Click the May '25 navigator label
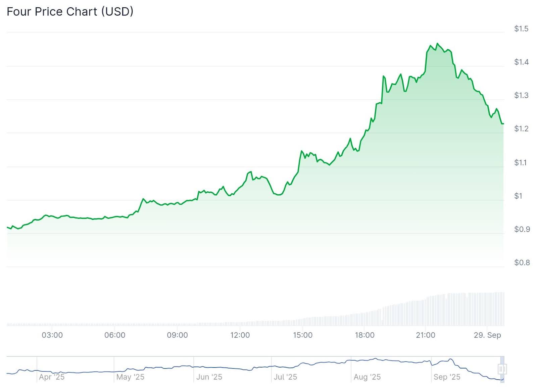537x392 pixels. pyautogui.click(x=130, y=377)
